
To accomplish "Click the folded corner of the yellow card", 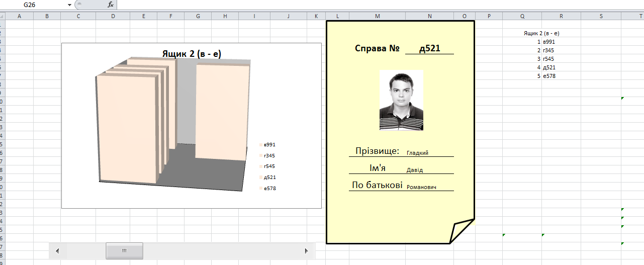I will click(x=462, y=231).
